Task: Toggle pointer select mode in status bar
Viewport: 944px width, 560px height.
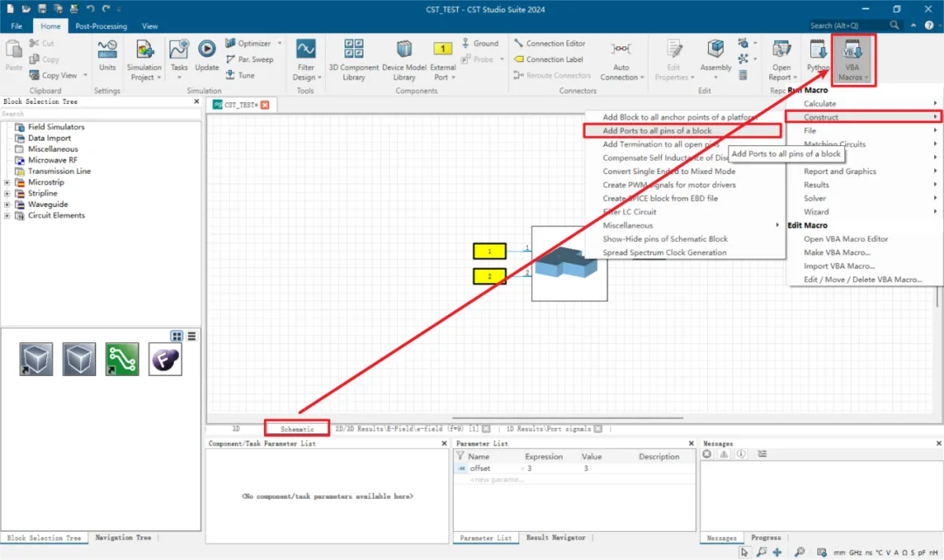Action: click(744, 552)
